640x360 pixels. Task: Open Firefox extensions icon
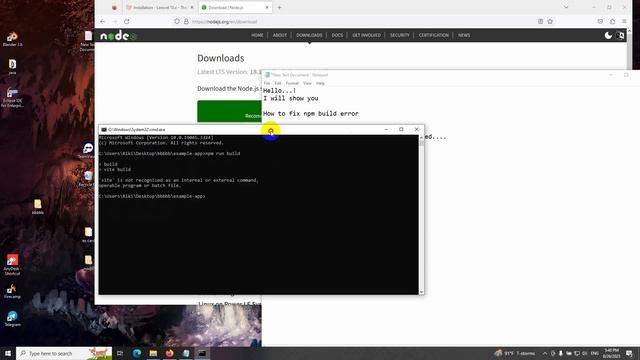(612, 21)
